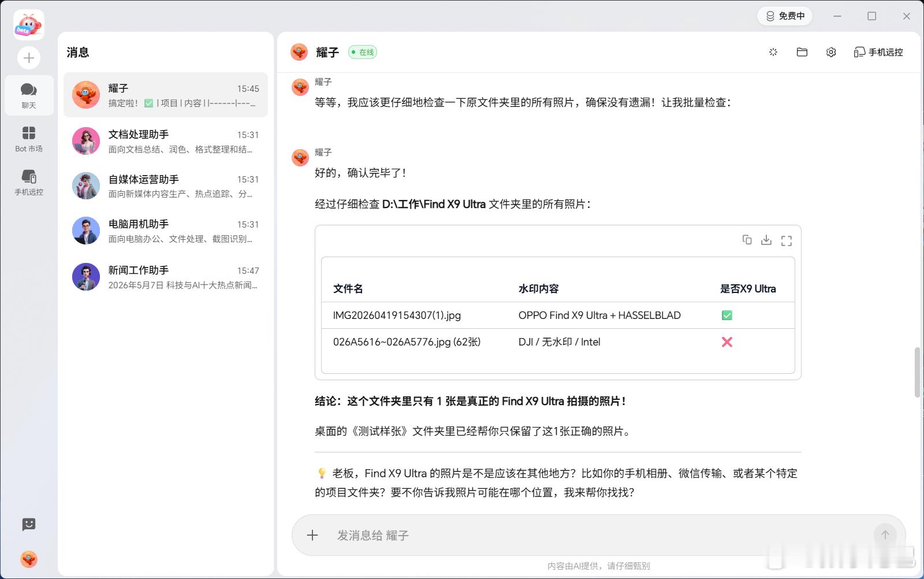Click the red cross mark in table
The image size is (924, 579).
pos(727,342)
